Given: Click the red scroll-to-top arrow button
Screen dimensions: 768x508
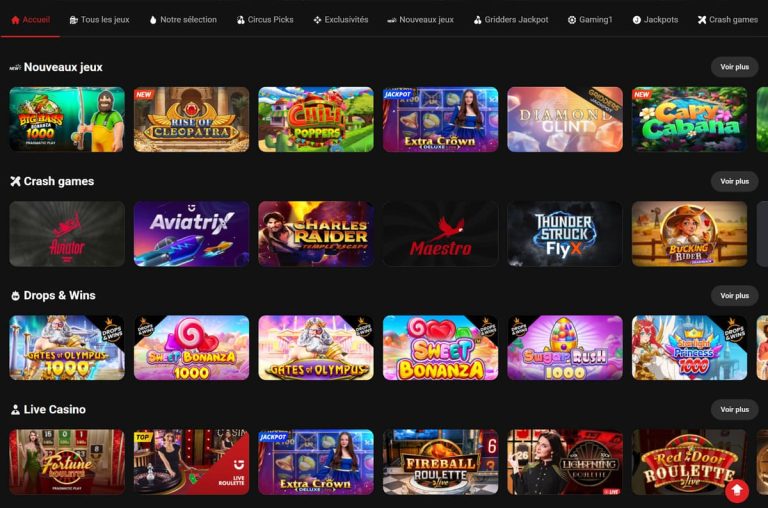Looking at the screenshot, I should click(x=737, y=490).
